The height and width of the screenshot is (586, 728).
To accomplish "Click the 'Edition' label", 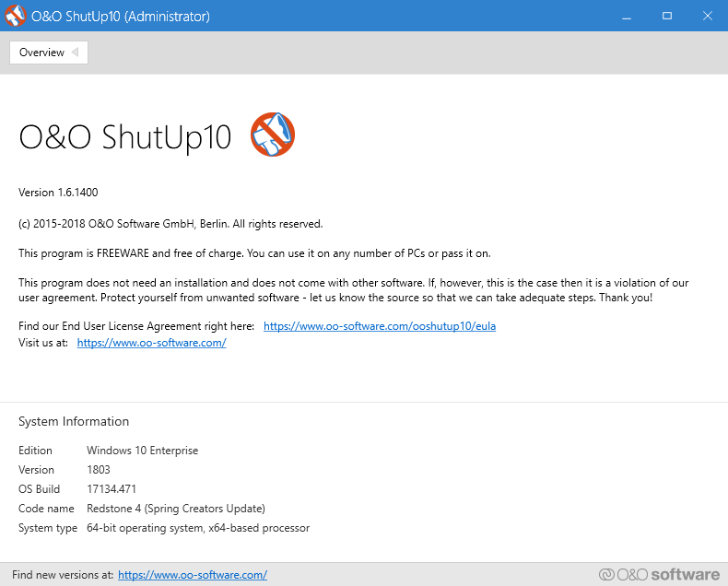I will [x=35, y=451].
